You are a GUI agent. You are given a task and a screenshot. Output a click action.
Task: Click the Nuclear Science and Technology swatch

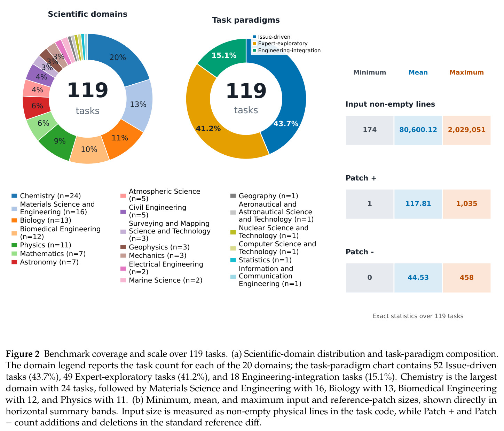coord(233,232)
